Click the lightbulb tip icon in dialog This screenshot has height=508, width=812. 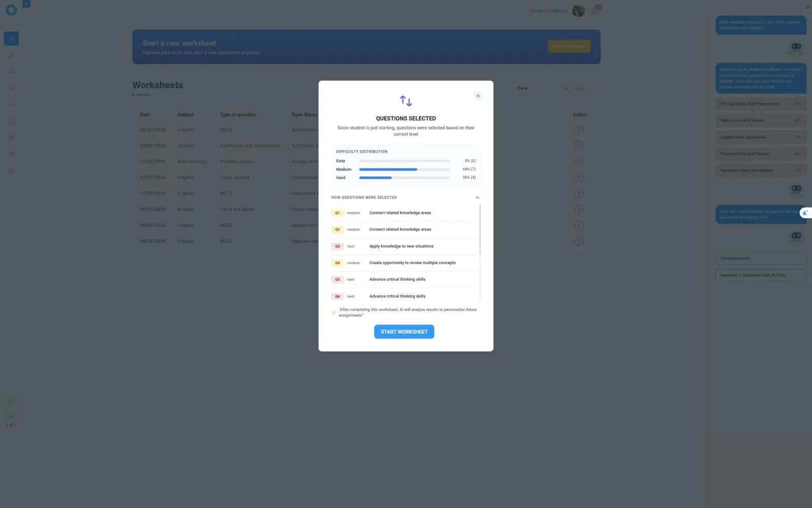tap(333, 313)
